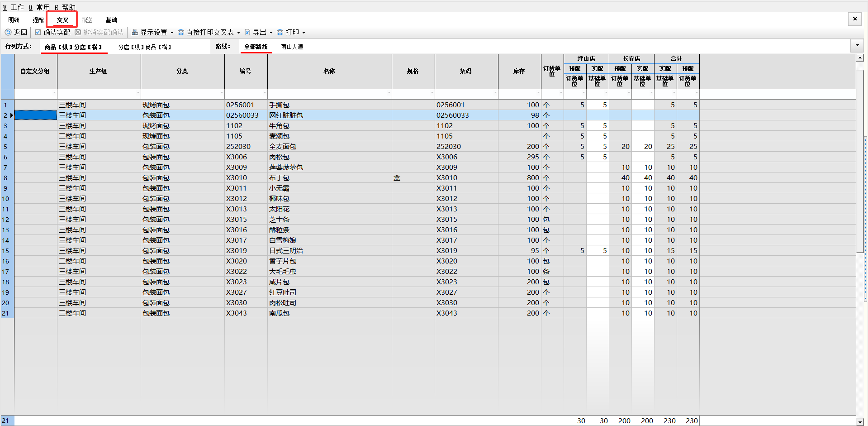
Task: Open the filter dropdown under 生产组 column
Action: point(138,93)
